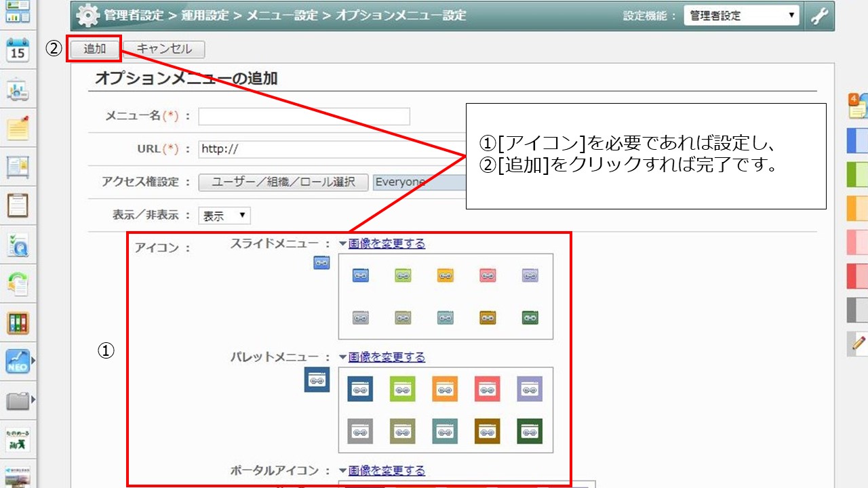Click the ユーザー／組織／ロール選択 button

coord(283,182)
